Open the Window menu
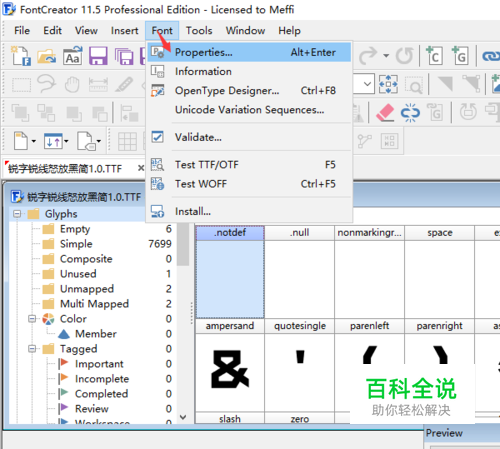The width and height of the screenshot is (500, 449). 245,31
